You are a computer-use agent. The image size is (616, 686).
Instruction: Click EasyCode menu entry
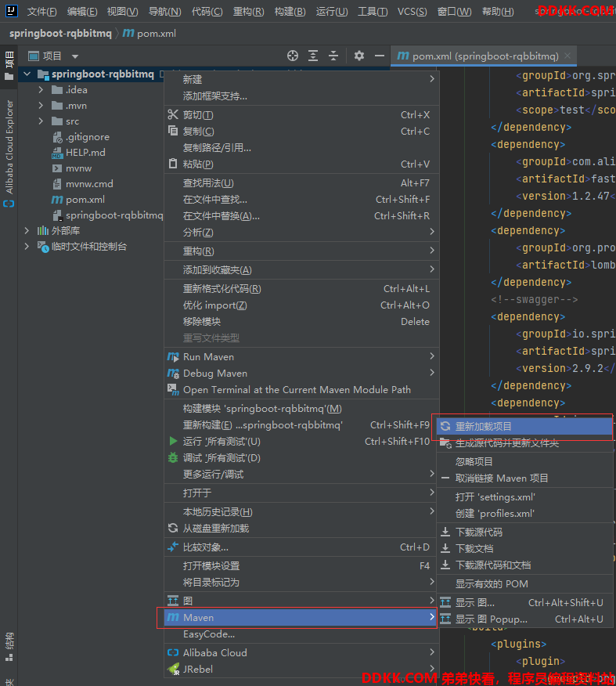(x=301, y=634)
